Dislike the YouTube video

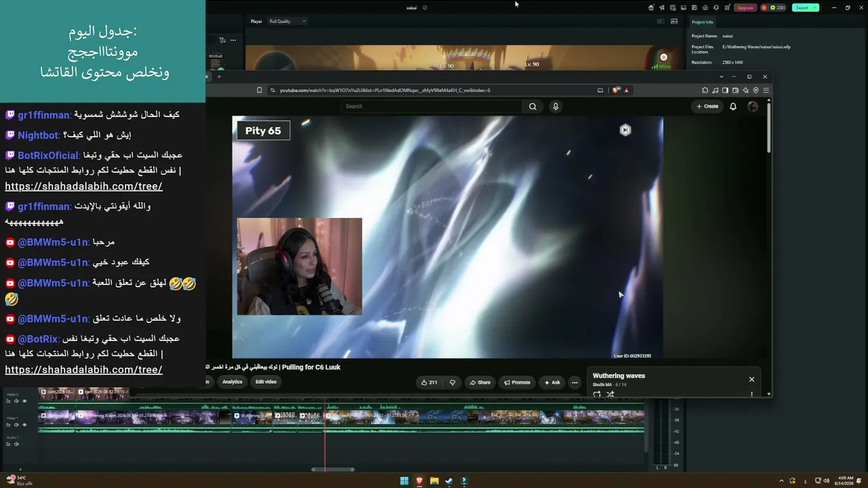(452, 382)
